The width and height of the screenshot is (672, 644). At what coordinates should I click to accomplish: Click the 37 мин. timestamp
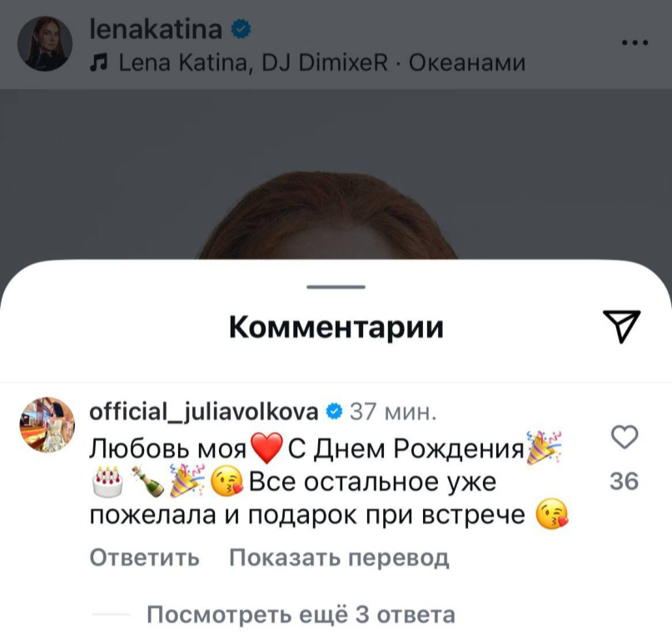[x=393, y=412]
